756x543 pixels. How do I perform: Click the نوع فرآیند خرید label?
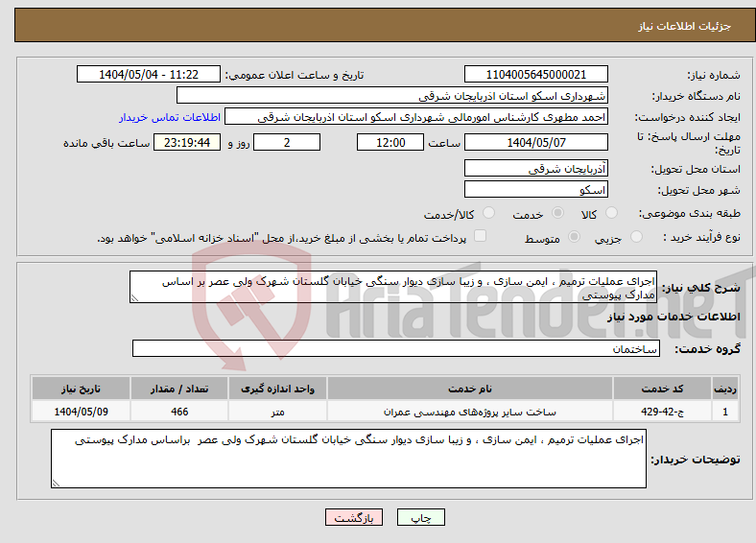point(701,237)
